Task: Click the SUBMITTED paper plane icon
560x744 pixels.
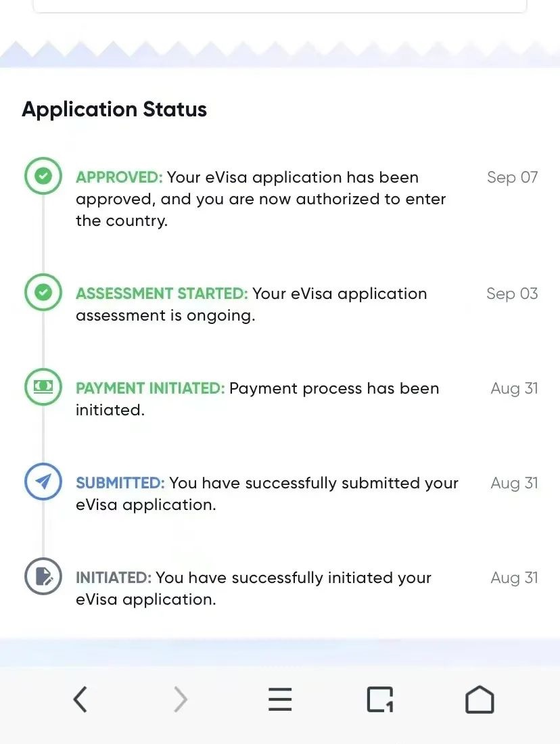Action: pyautogui.click(x=43, y=482)
